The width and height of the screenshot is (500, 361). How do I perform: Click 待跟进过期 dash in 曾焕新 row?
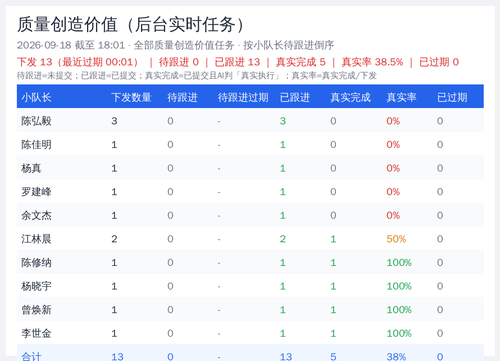click(x=219, y=311)
